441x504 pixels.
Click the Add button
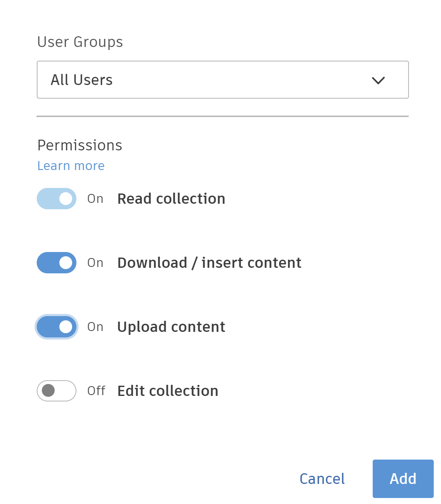coord(403,478)
